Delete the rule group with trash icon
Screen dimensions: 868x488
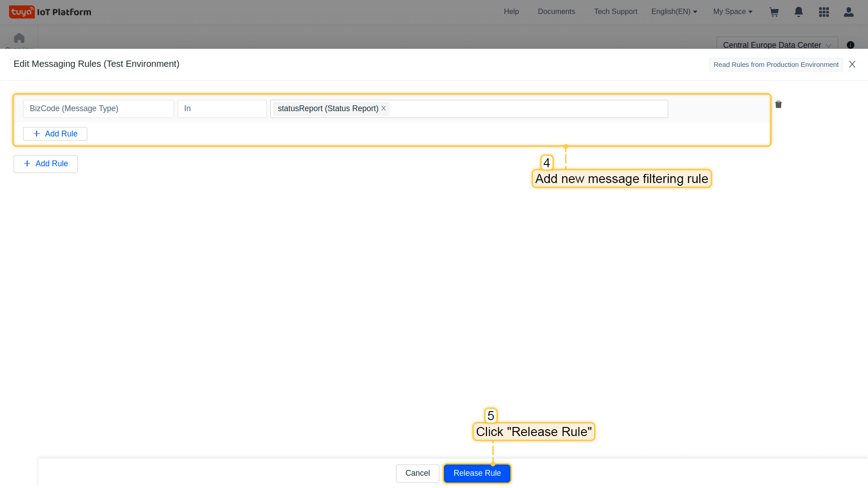(778, 105)
